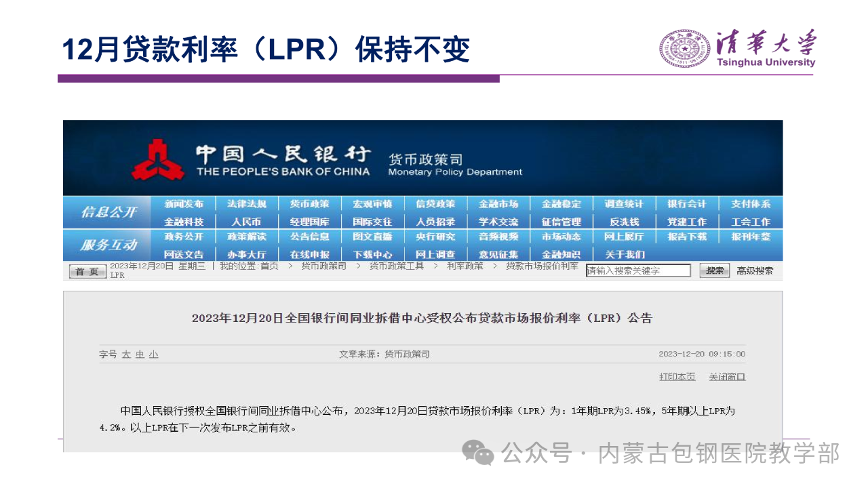Select 政策解读 under 服务互动
The image size is (868, 488).
[x=247, y=237]
